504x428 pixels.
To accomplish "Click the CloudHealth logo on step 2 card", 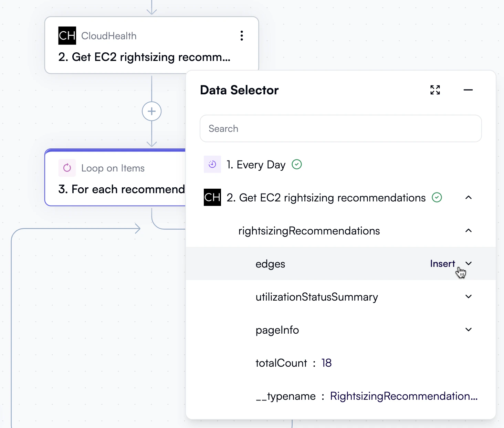I will (67, 36).
